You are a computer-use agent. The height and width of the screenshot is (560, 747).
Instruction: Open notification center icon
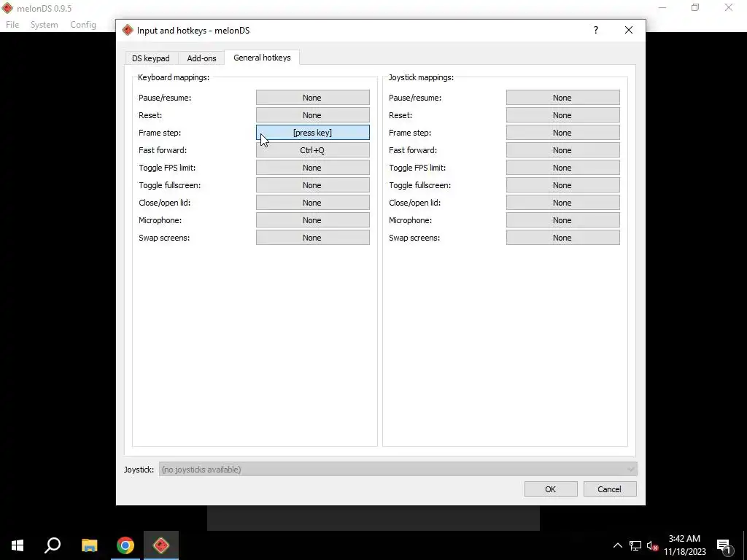724,545
